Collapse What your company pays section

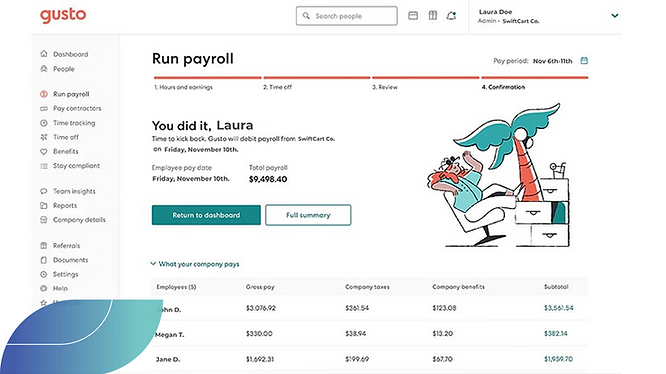(x=195, y=264)
